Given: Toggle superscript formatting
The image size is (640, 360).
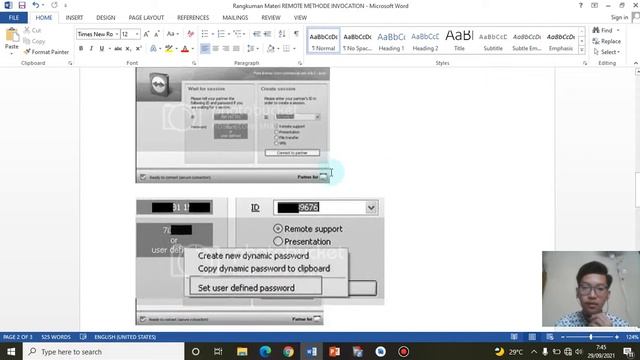Looking at the screenshot, I should click(x=138, y=49).
